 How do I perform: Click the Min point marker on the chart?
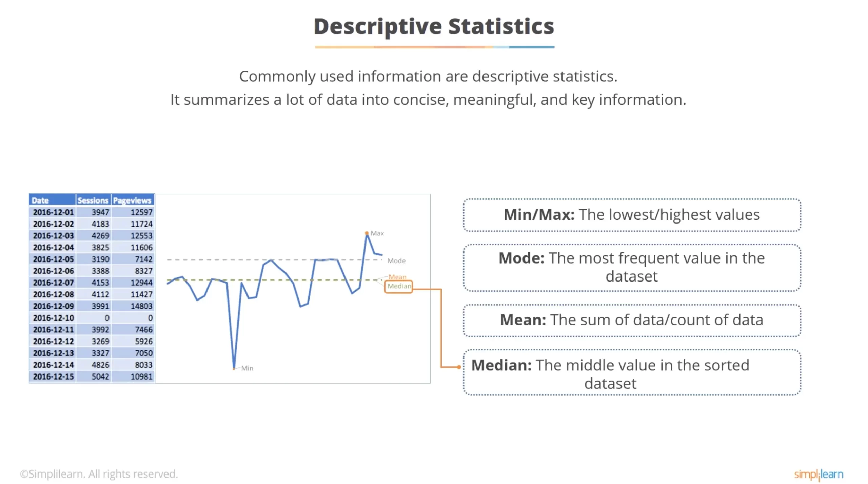(234, 368)
